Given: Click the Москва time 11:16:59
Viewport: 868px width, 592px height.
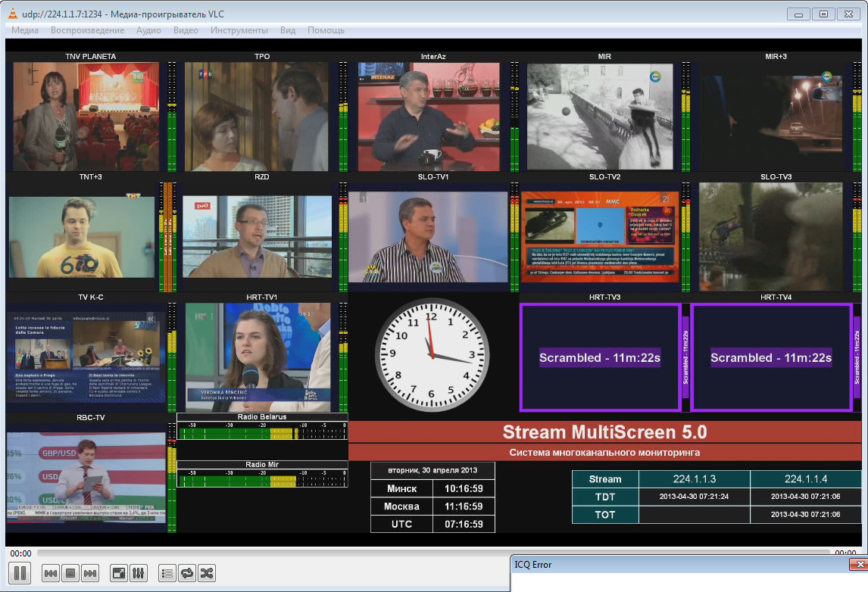Looking at the screenshot, I should [x=464, y=506].
